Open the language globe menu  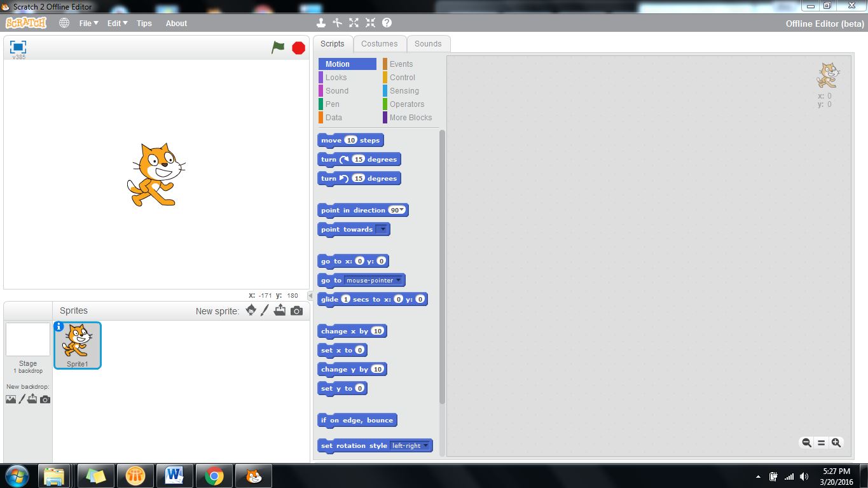pyautogui.click(x=64, y=23)
